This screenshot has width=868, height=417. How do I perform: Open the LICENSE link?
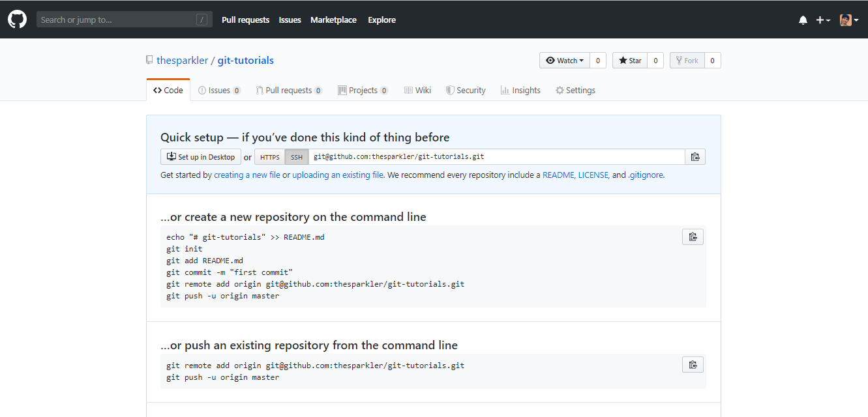point(593,175)
